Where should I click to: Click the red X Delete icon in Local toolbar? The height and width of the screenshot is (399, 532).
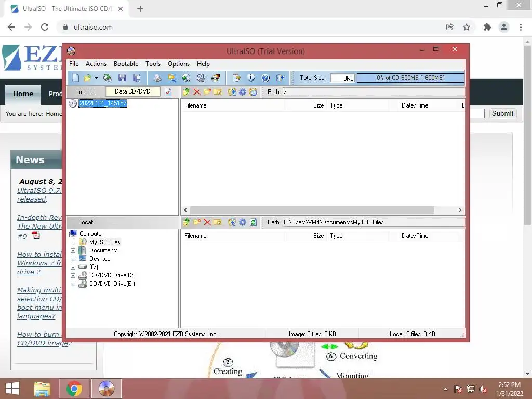click(207, 222)
